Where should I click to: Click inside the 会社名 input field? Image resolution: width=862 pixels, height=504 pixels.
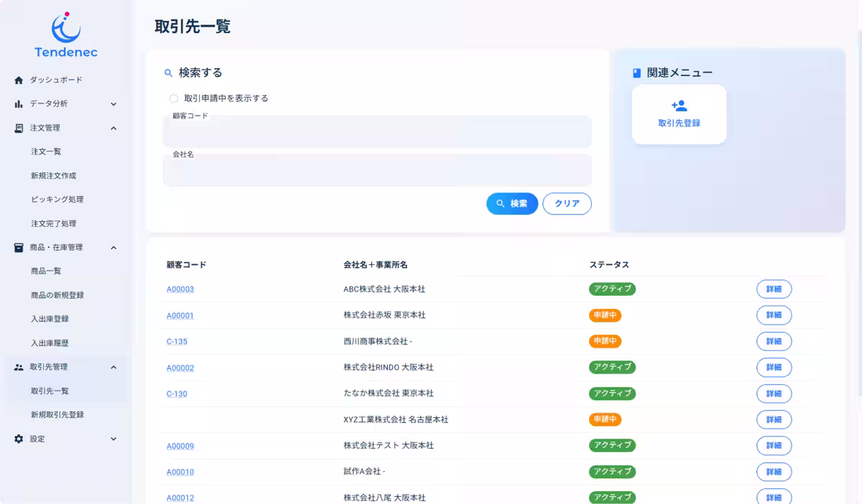[377, 170]
